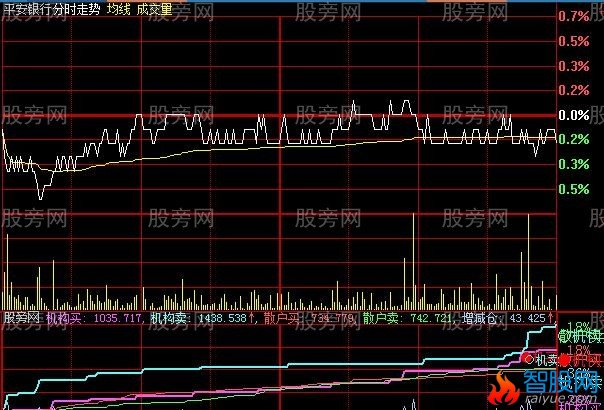Screen dimensions: 604x410
Task: Click the green 0.2% axis label
Action: point(574,139)
